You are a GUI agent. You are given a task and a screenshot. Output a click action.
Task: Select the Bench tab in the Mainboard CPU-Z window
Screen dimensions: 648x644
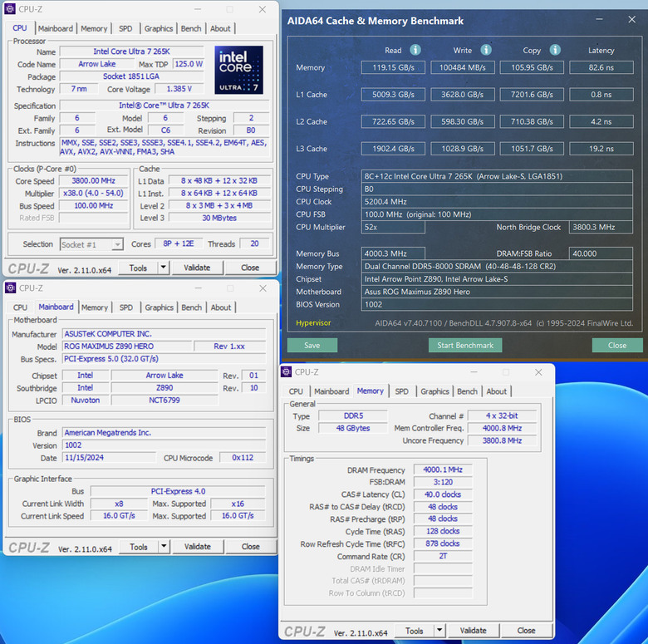tap(191, 307)
